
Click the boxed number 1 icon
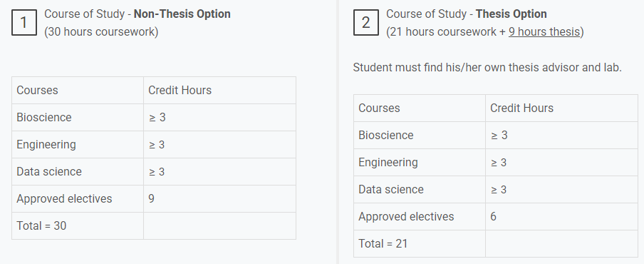coord(24,23)
